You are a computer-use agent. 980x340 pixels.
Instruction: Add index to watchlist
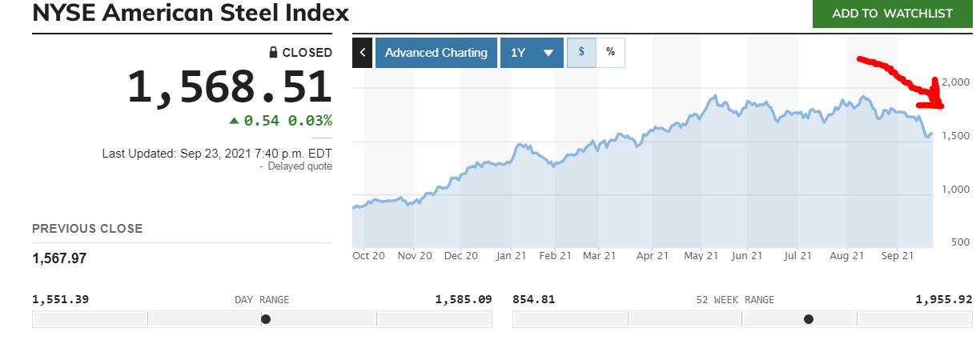click(892, 14)
